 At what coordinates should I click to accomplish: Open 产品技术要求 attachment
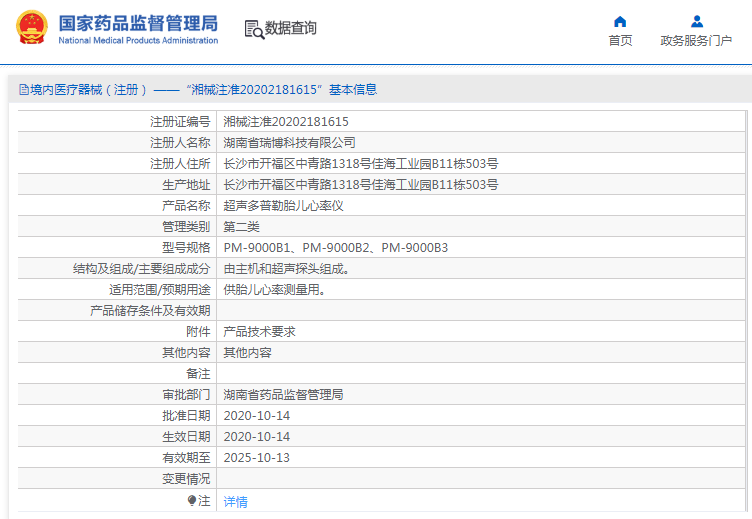[259, 332]
